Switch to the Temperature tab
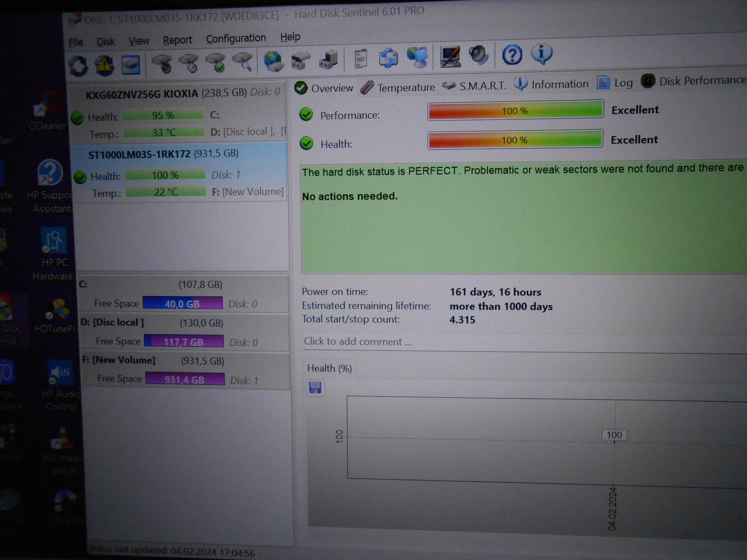Image resolution: width=747 pixels, height=560 pixels. click(398, 87)
